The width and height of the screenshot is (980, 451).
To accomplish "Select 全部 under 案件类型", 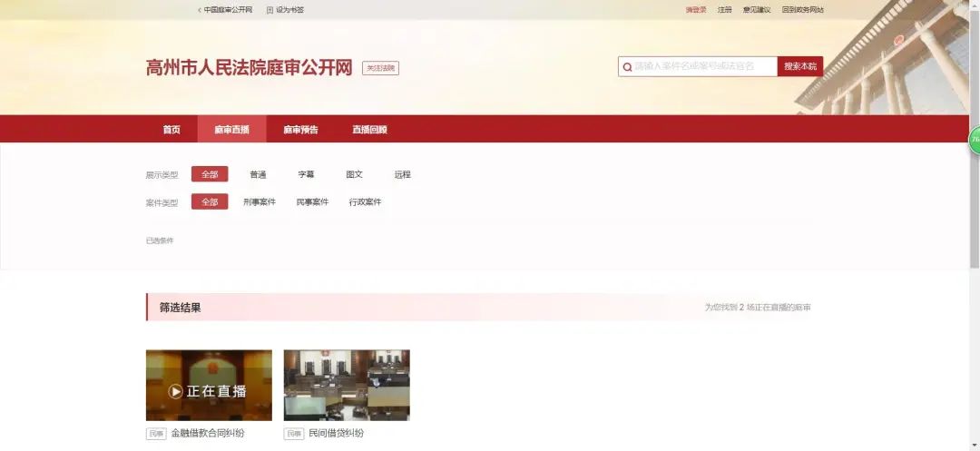I will pyautogui.click(x=210, y=201).
